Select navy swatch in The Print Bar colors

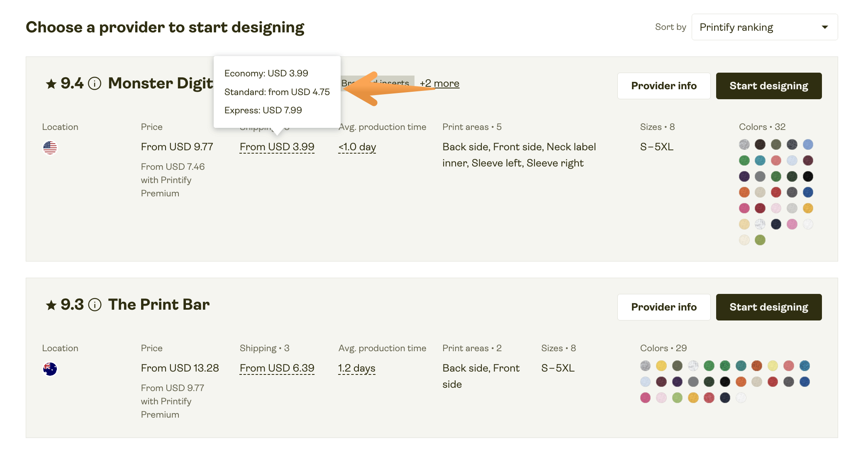tap(725, 398)
